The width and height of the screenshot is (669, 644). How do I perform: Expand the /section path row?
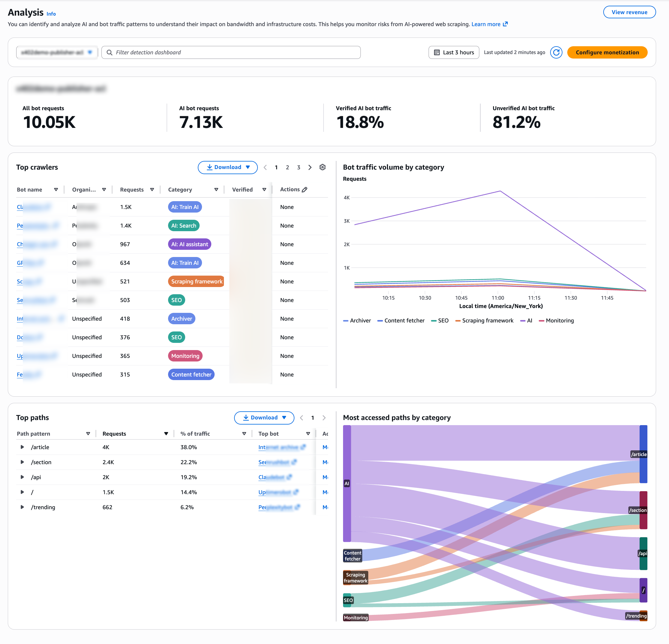[x=22, y=462]
